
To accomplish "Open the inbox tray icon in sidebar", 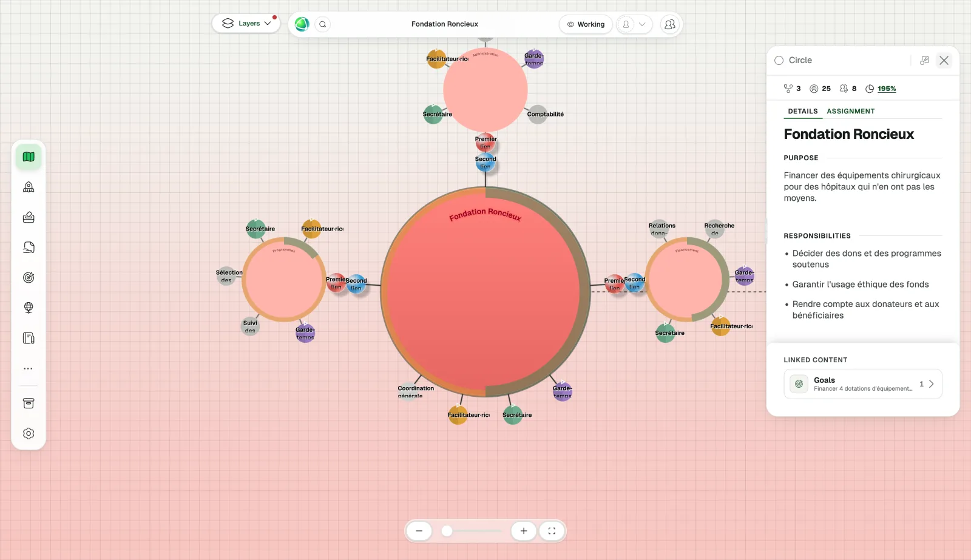I will [x=29, y=217].
